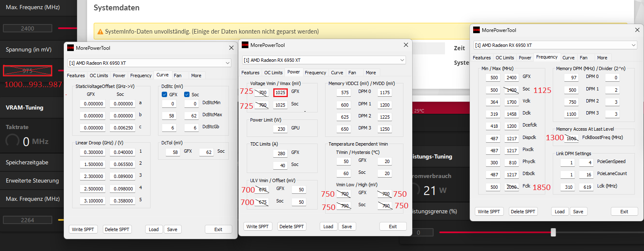Click the TDC Limits Soc field showing 40
The height and width of the screenshot is (251, 644).
click(x=281, y=166)
